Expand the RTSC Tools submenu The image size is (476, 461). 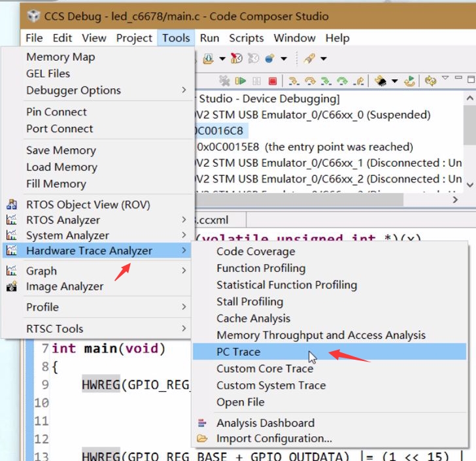tap(184, 328)
